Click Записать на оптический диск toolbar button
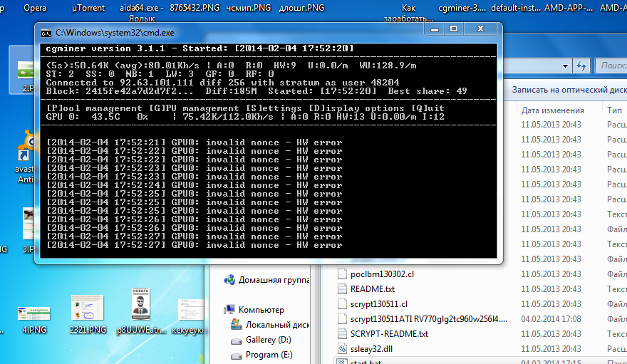Viewport: 627px width, 364px height. pos(569,90)
